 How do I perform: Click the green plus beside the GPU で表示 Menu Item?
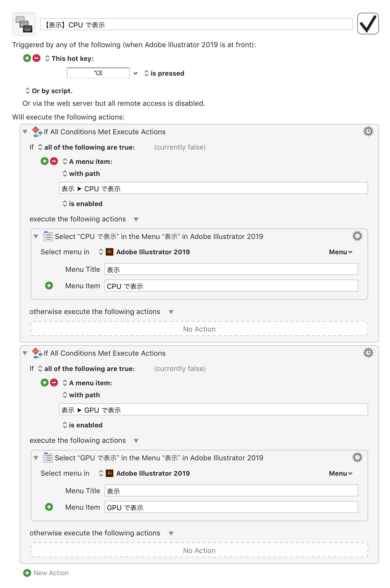click(49, 507)
